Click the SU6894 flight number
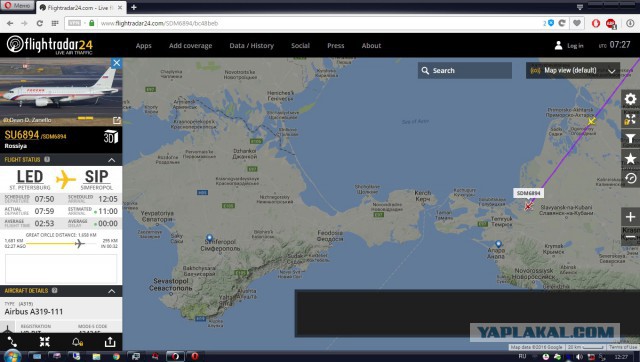This screenshot has height=362, width=640. (x=22, y=135)
